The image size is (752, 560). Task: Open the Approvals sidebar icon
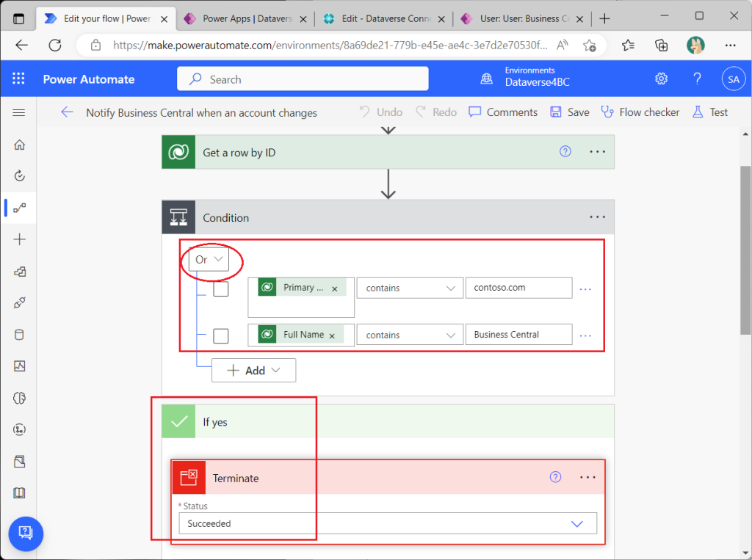[x=19, y=176]
